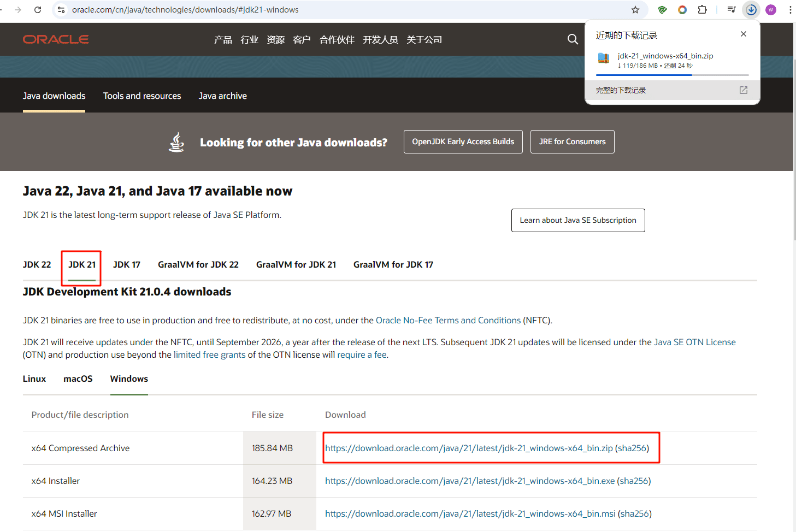The width and height of the screenshot is (796, 532).
Task: Open the 关于公司 navigation menu
Action: pos(424,40)
